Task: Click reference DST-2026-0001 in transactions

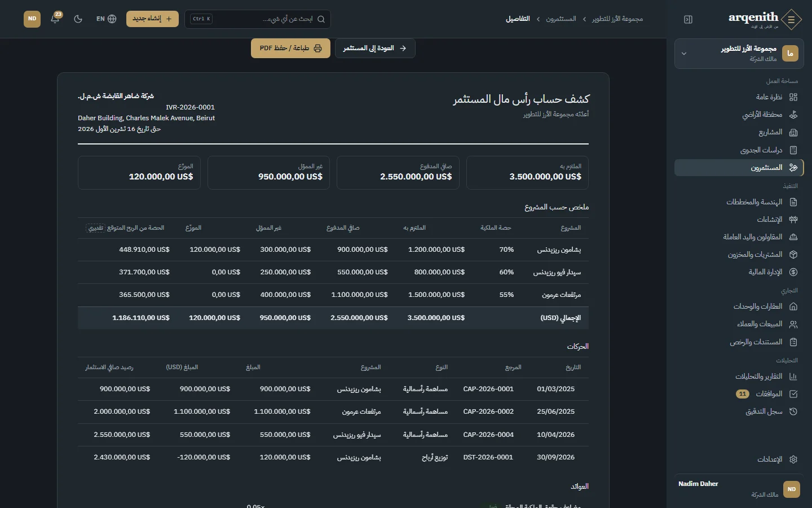Action: 488,457
